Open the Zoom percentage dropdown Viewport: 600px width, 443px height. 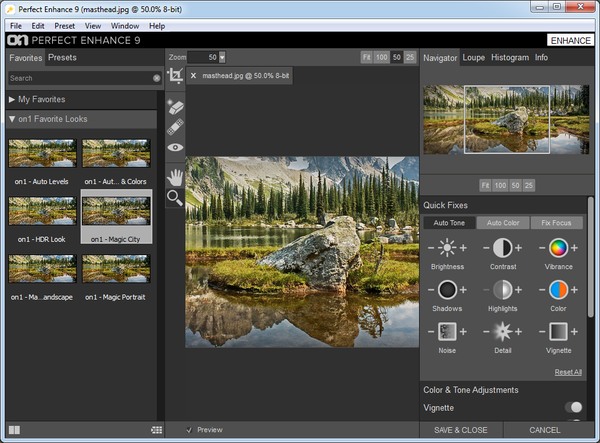coord(222,57)
